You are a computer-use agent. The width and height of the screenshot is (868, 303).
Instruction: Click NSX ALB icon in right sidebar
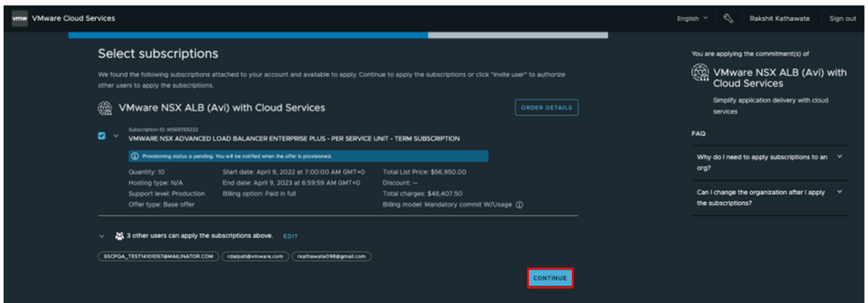(x=700, y=72)
